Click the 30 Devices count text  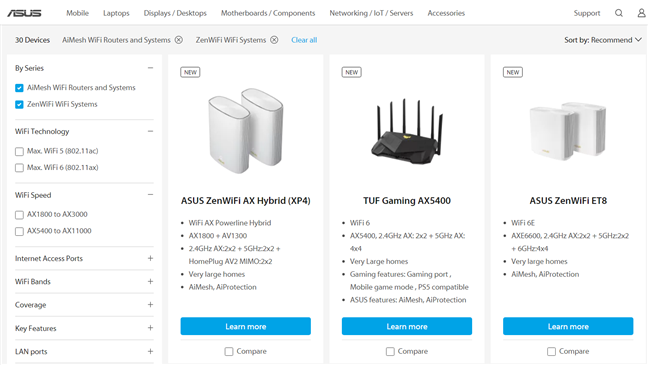(x=32, y=40)
